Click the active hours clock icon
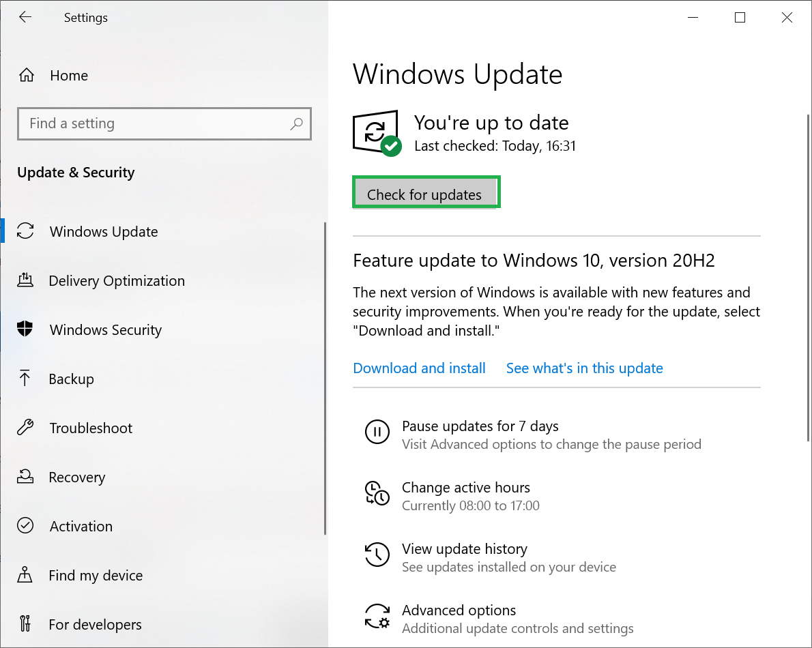This screenshot has height=648, width=812. [x=377, y=493]
